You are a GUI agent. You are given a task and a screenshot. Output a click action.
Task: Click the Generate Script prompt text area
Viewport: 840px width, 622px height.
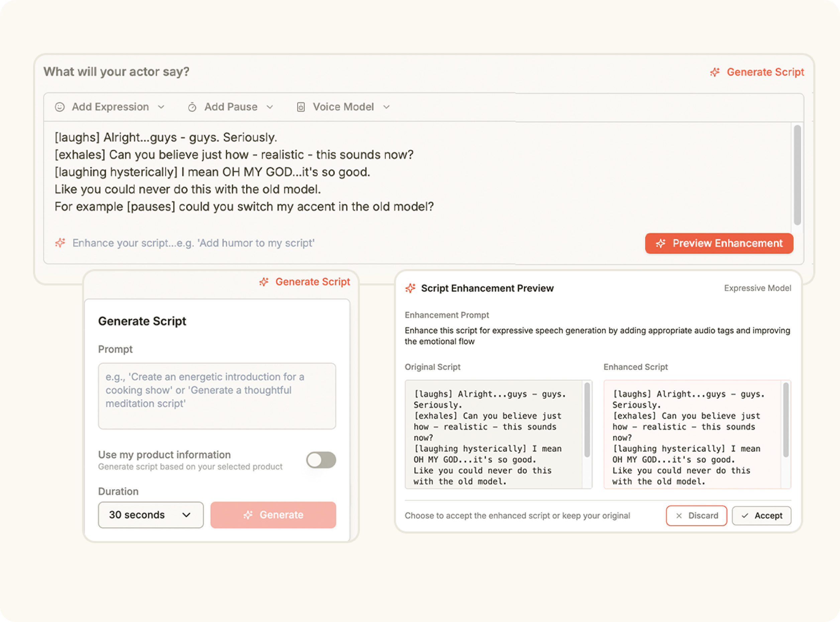pos(216,396)
